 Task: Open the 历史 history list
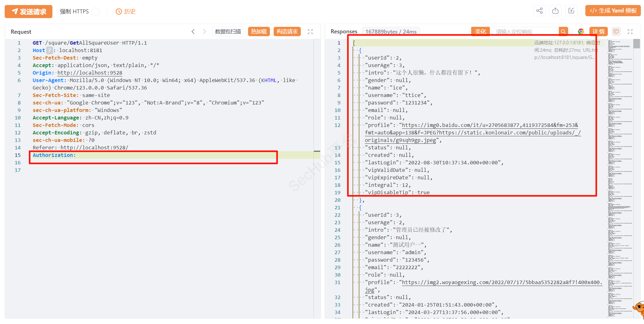coord(126,12)
